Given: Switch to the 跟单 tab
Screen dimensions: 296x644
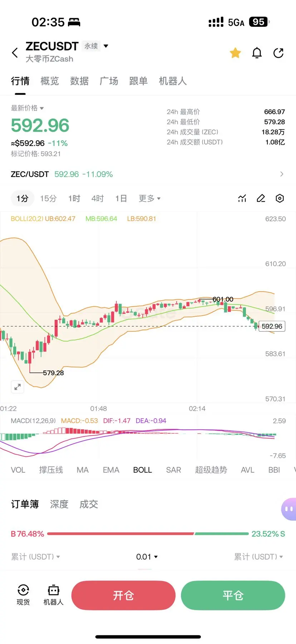Looking at the screenshot, I should click(138, 81).
